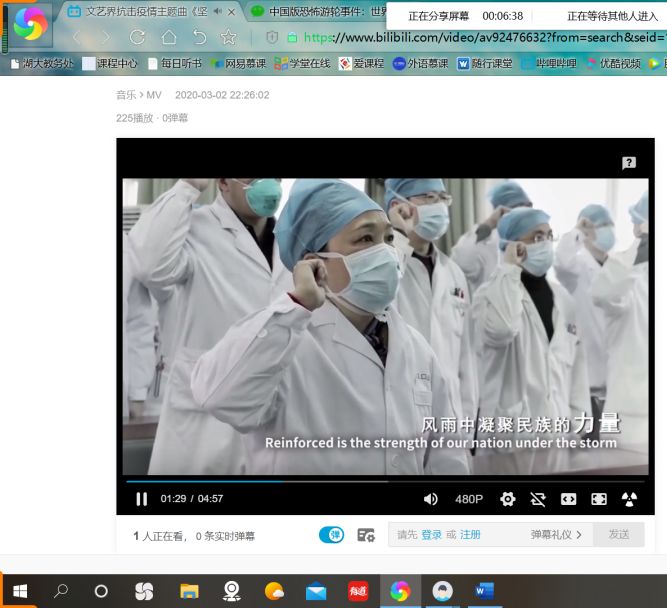Screen dimensions: 667x608
Task: Open the MV subcategory link
Action: (154, 95)
